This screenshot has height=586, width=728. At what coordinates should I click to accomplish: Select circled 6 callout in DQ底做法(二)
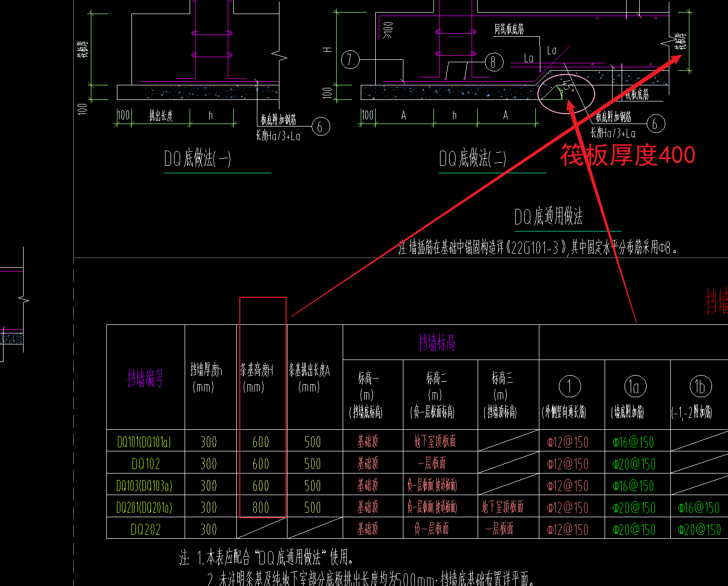click(655, 124)
